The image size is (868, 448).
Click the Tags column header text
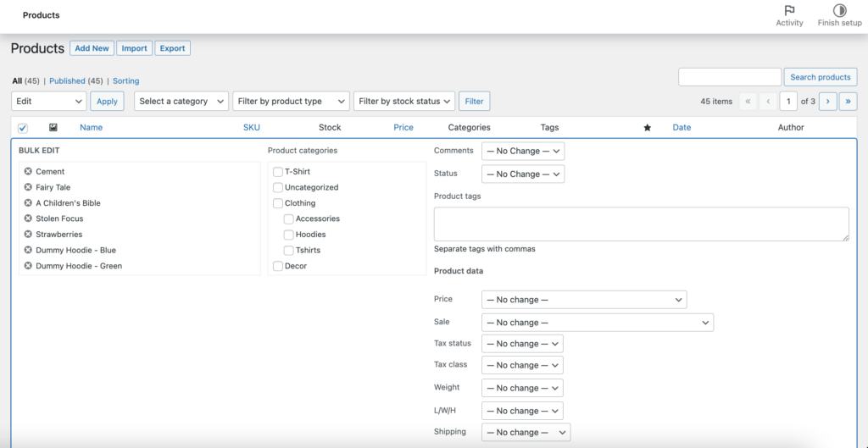[x=549, y=127]
